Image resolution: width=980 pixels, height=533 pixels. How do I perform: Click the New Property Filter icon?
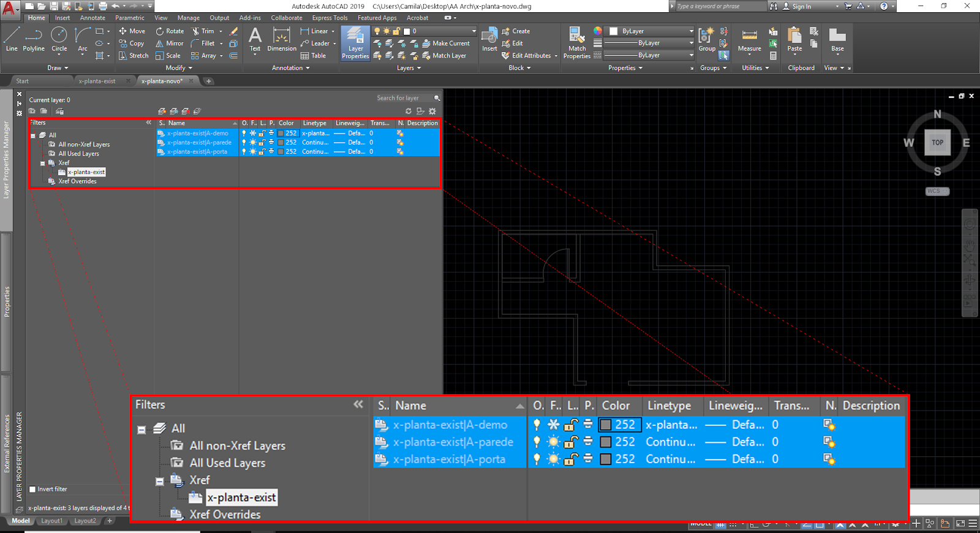coord(32,112)
